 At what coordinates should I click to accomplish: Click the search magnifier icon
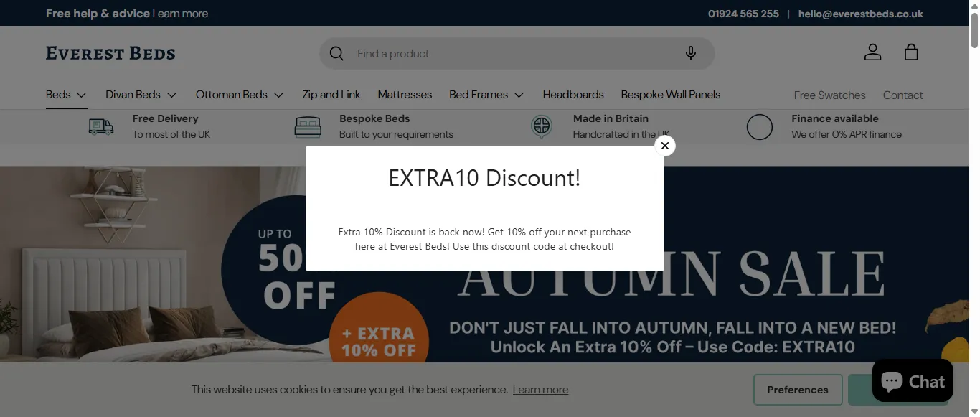pos(336,54)
